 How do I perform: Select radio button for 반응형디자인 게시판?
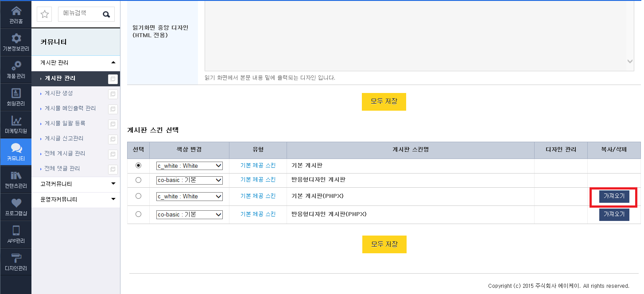pyautogui.click(x=138, y=180)
